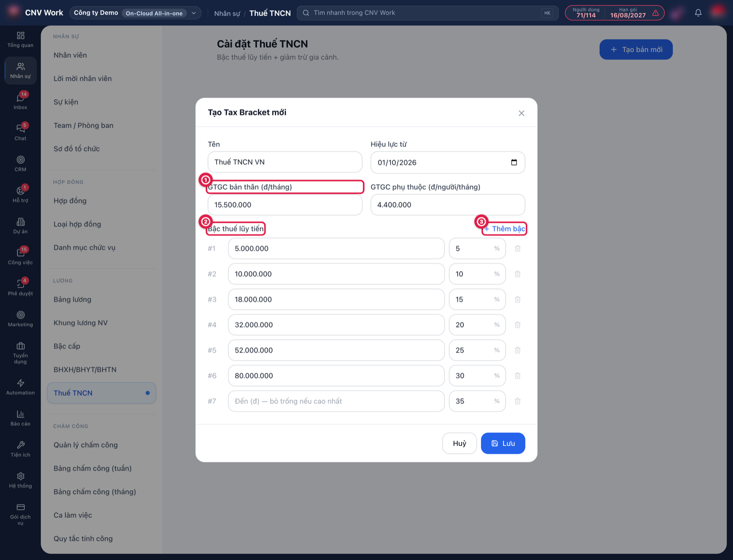Open Nhân viên in the side menu
The width and height of the screenshot is (733, 560).
[x=101, y=55]
